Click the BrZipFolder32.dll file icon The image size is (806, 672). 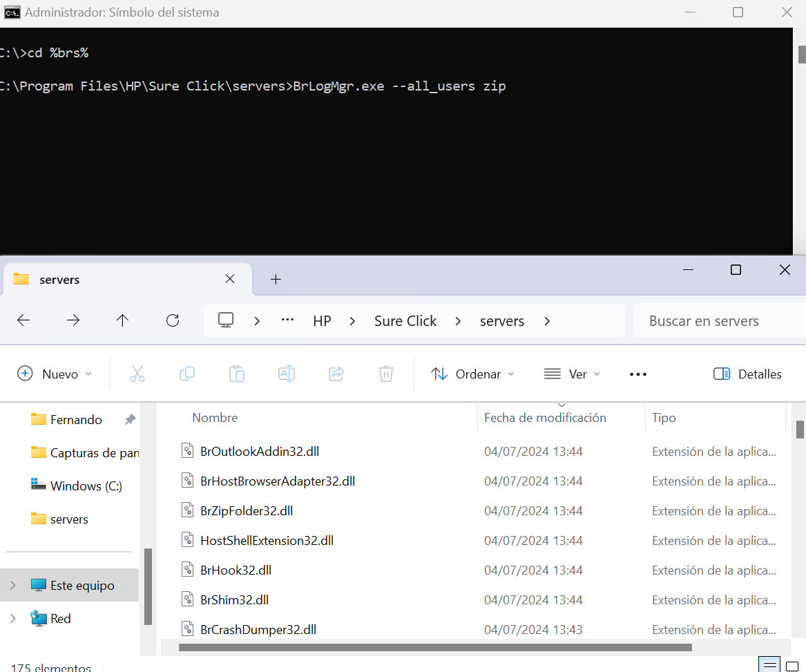[x=188, y=510]
